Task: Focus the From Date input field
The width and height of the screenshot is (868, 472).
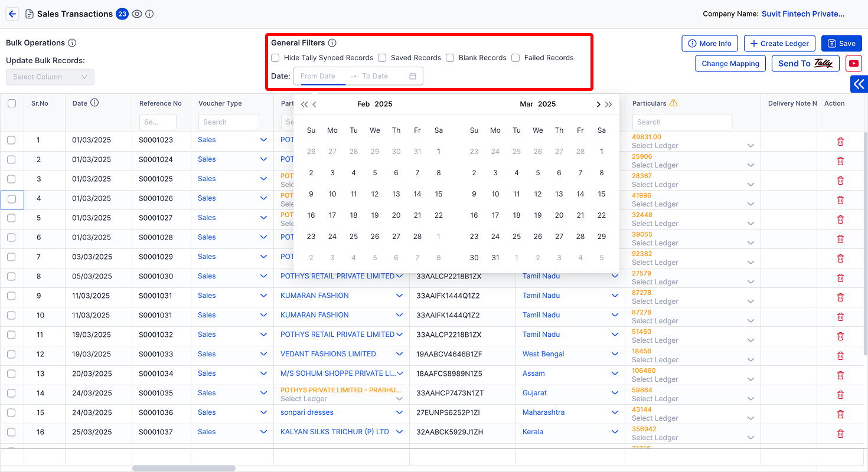Action: coord(322,76)
